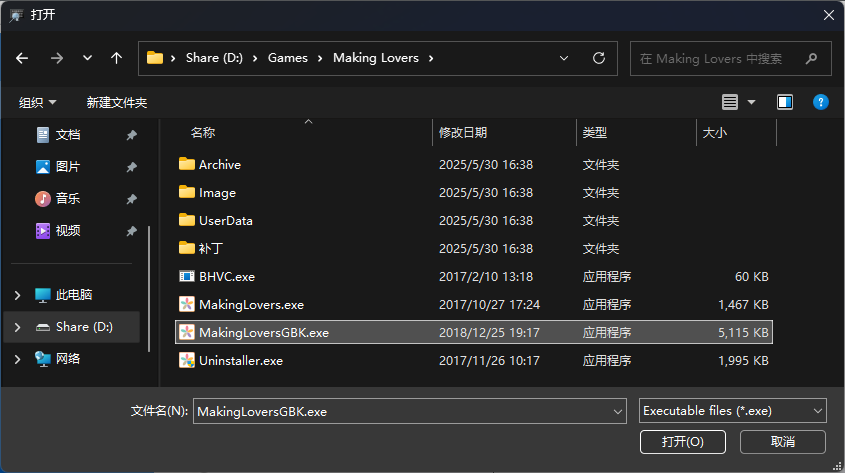Click the pin icon beside 视频

point(131,231)
